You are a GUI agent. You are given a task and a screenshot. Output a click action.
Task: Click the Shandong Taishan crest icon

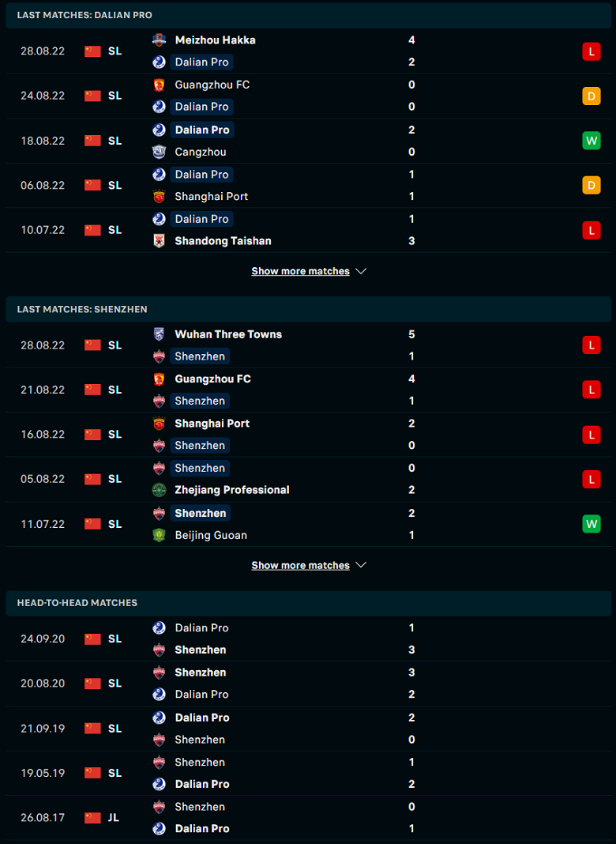(159, 240)
